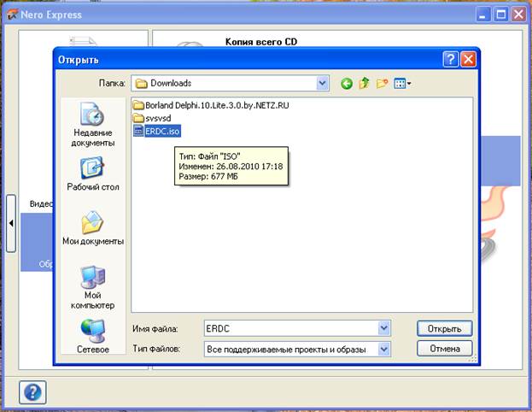Maximize the Nero Express window
The width and height of the screenshot is (532, 412).
[x=500, y=15]
